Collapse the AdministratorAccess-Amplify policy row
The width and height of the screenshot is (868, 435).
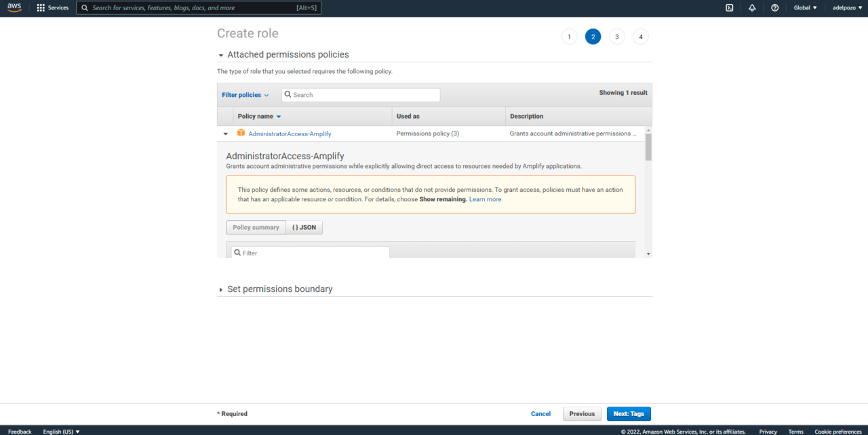[225, 134]
